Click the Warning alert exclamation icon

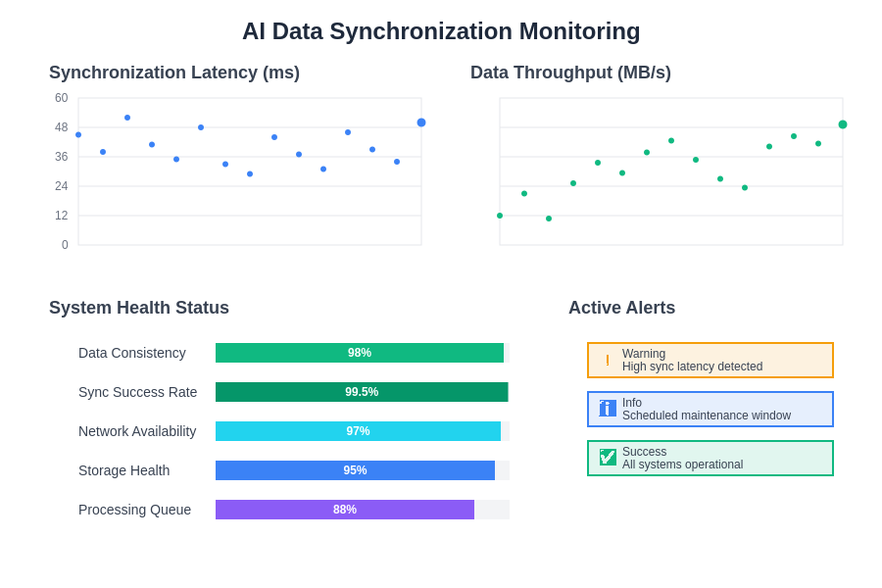click(608, 361)
